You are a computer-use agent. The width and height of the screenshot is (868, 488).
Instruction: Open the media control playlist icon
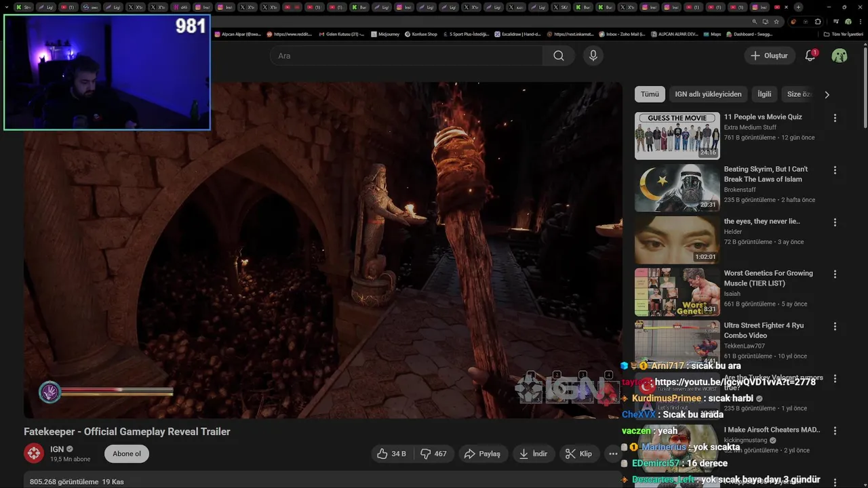point(836,22)
